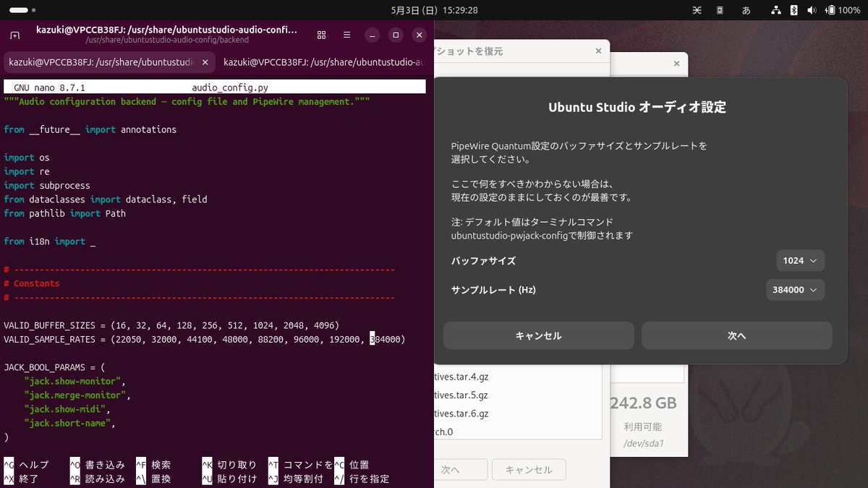This screenshot has height=488, width=868.
Task: Click the ^K 切り取り shortcut in nano
Action: pos(229,465)
